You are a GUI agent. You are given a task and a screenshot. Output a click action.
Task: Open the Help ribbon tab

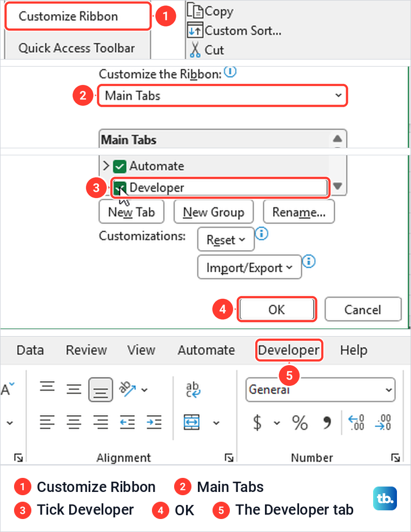[354, 350]
